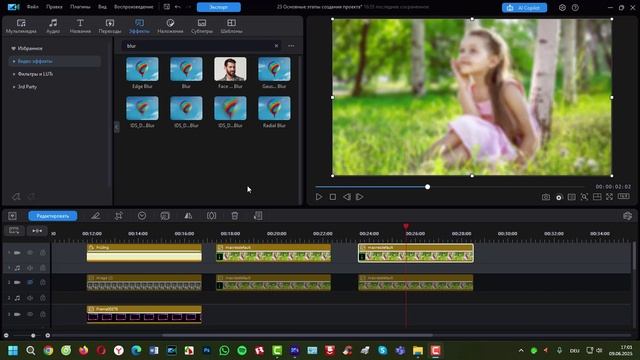Expand the Фильтры и LUTs category
Screen dimensions: 640x360
click(35, 74)
